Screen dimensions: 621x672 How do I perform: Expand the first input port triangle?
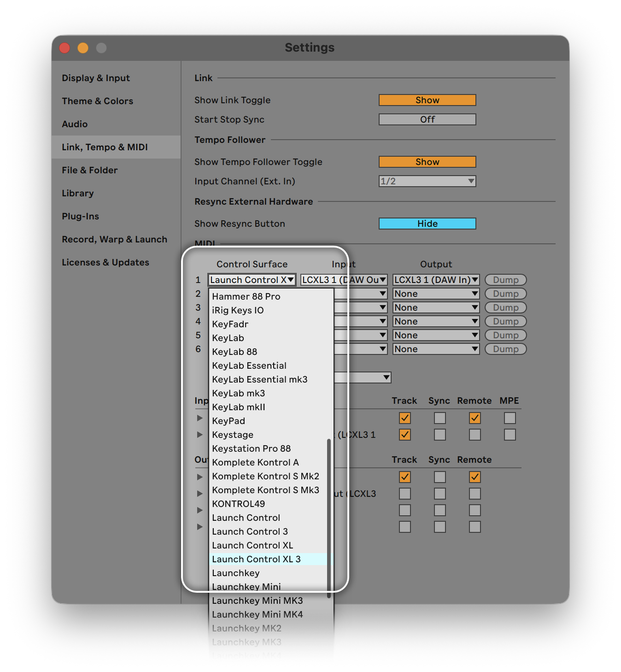coord(199,418)
